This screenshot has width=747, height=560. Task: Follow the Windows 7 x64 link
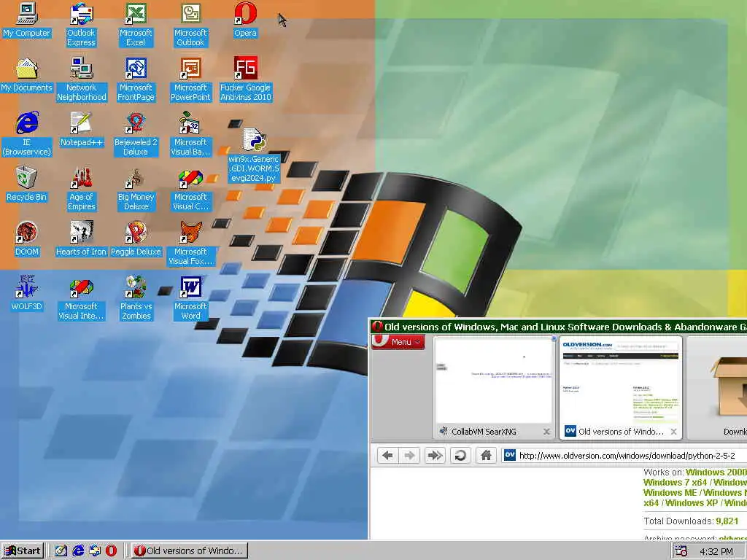pyautogui.click(x=676, y=483)
